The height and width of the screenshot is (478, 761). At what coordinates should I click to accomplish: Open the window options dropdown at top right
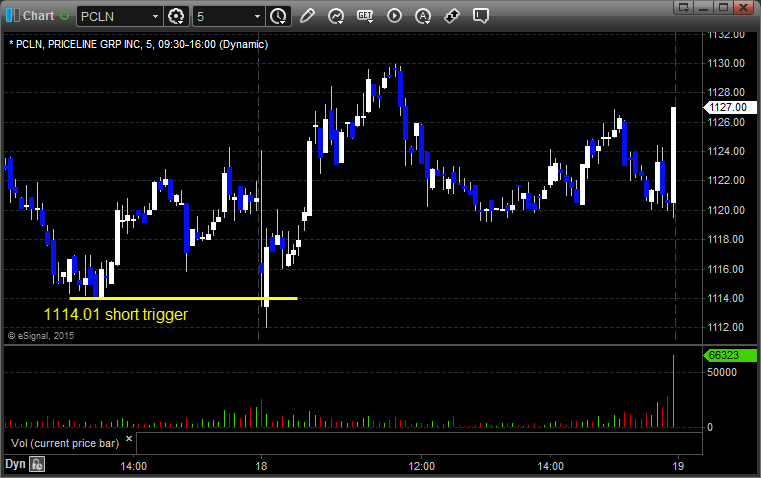[684, 7]
